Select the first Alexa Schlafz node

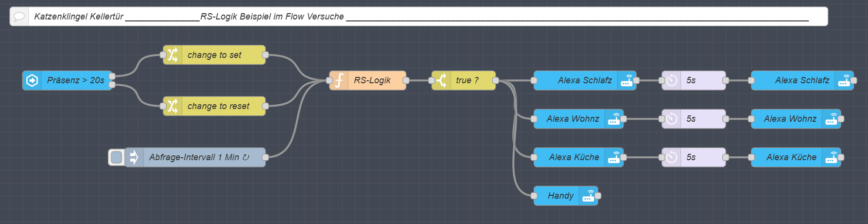585,80
